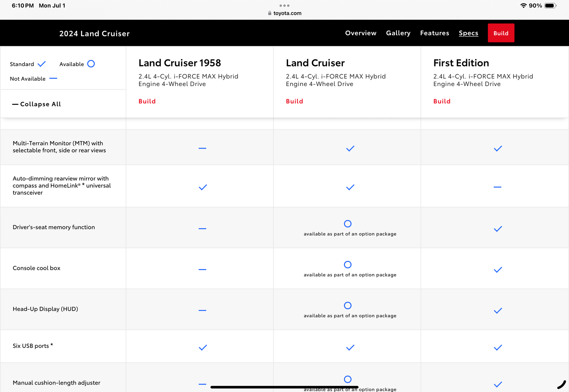569x392 pixels.
Task: Click Multi-Terrain Monitor checkmark for First Edition
Action: point(498,149)
